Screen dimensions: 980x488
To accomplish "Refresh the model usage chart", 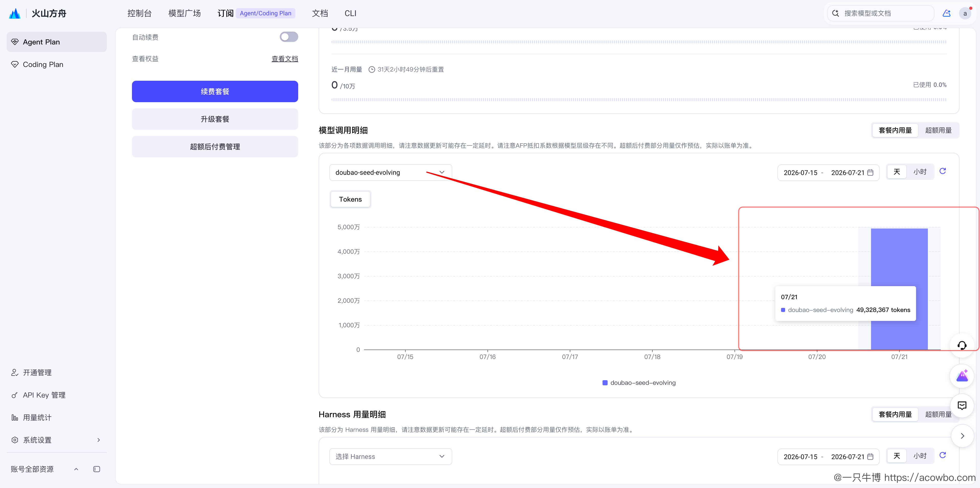I will pos(943,171).
